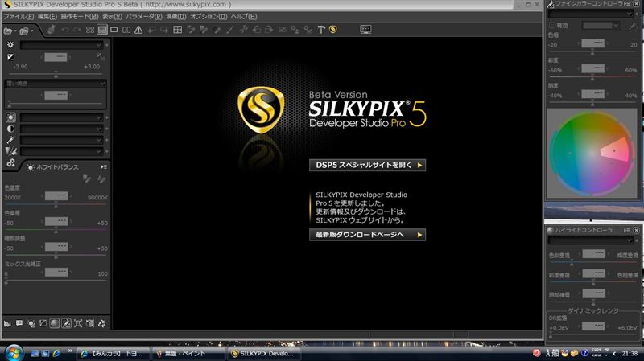644x361 pixels.
Task: Switch to the みんカラ browser taskbar button
Action: click(114, 353)
